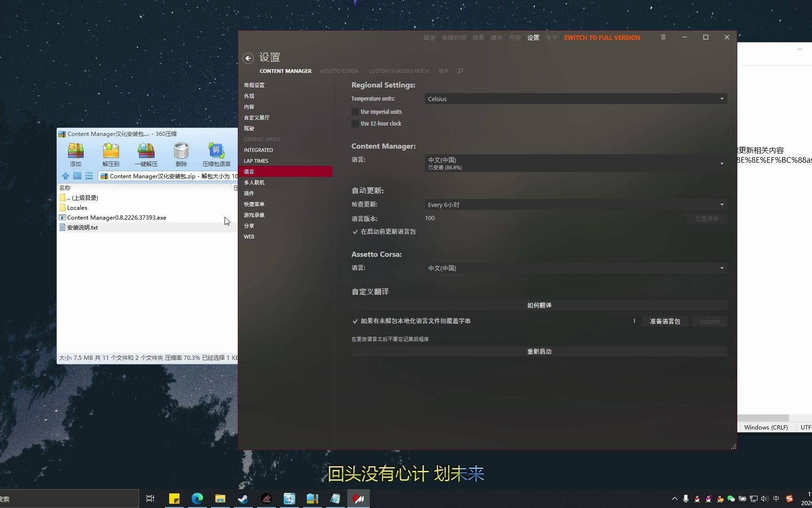812x508 pixels.
Task: Switch to ASSETTO CORSA settings tab
Action: (x=339, y=71)
